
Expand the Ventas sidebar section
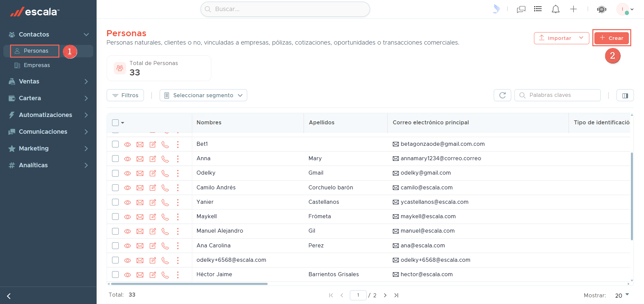[48, 81]
